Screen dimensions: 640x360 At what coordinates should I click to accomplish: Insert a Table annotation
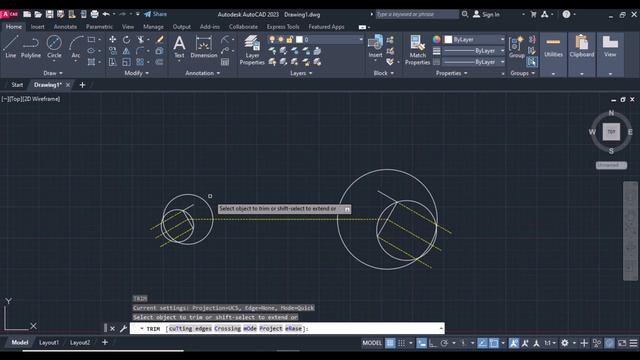[225, 62]
